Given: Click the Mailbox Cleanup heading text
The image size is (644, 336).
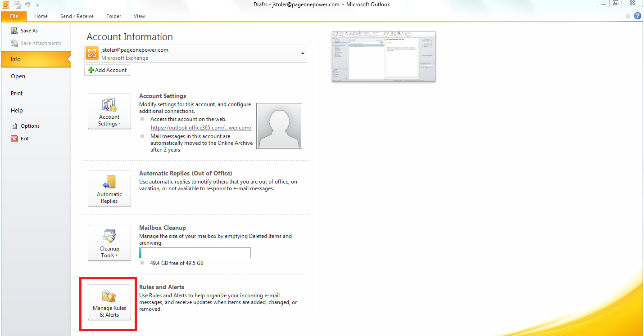Looking at the screenshot, I should pyautogui.click(x=163, y=228).
